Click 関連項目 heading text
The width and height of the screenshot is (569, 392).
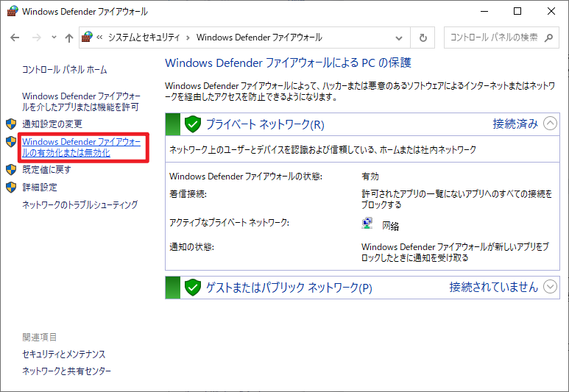pos(40,338)
